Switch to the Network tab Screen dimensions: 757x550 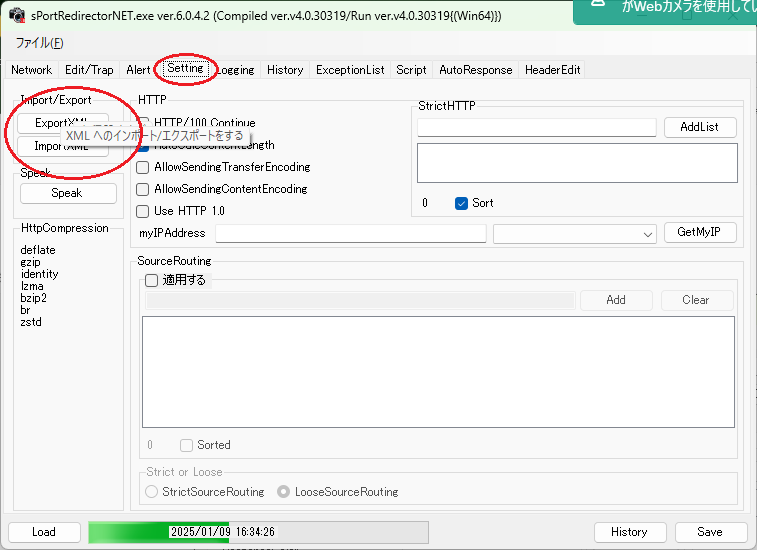31,70
